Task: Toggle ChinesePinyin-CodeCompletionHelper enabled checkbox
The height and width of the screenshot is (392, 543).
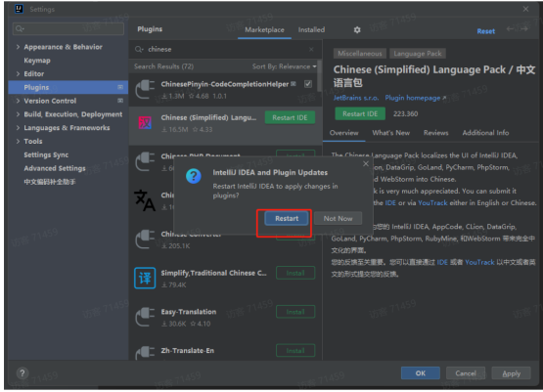Action: [x=308, y=84]
